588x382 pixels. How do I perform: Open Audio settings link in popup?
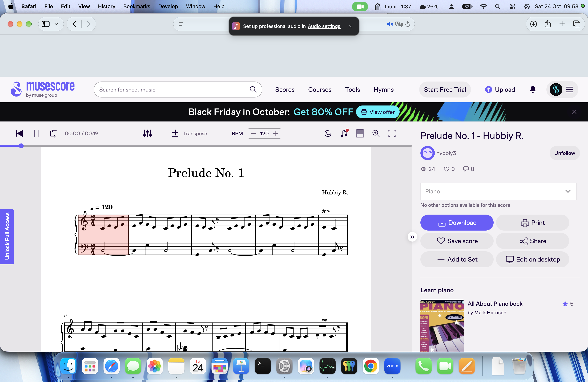324,26
